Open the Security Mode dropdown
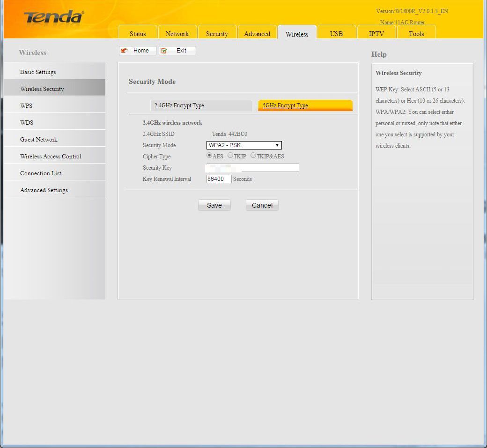 pos(244,145)
